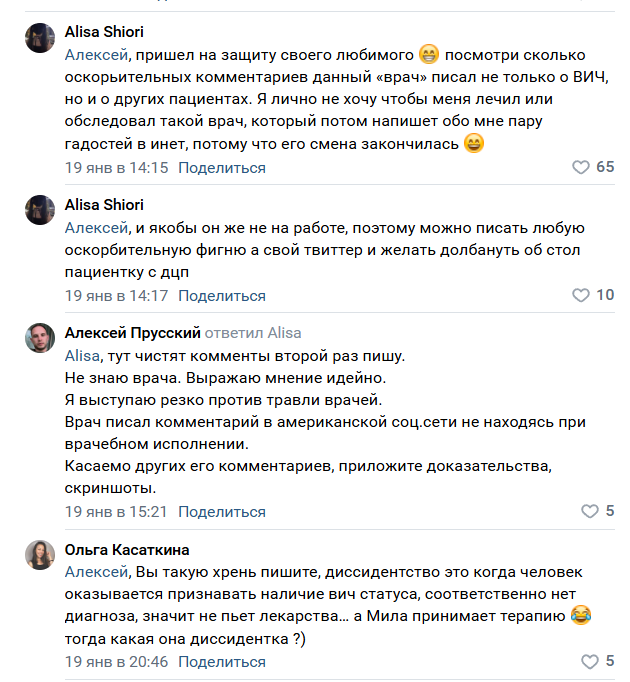Open Алексей Прусский author name link
The image size is (630, 682).
(132, 332)
